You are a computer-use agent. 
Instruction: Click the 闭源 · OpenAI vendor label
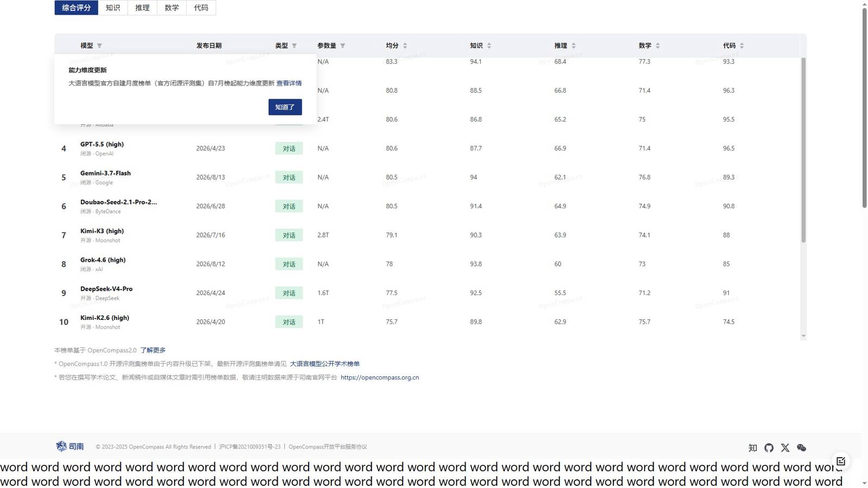[x=97, y=153]
